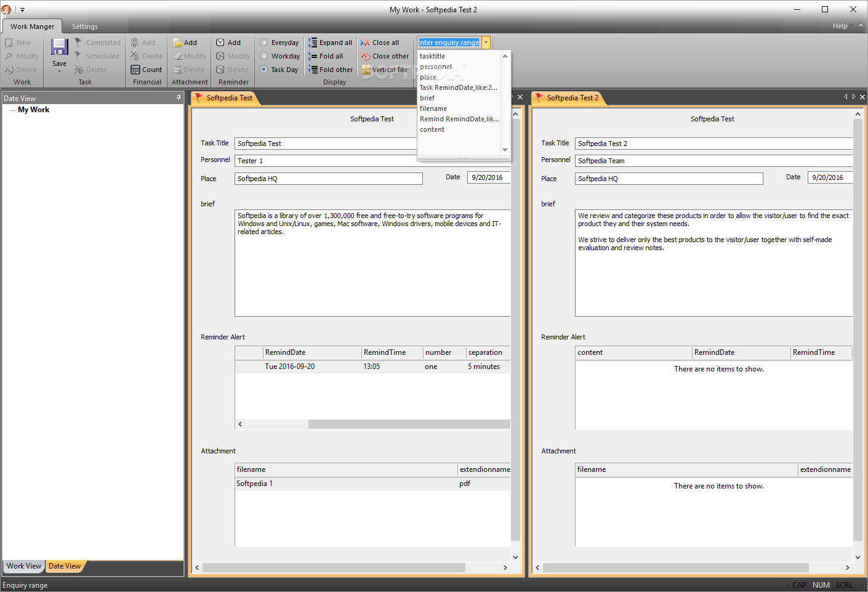Select the Workday radio option
Screen dimensions: 868x592
pyautogui.click(x=280, y=56)
